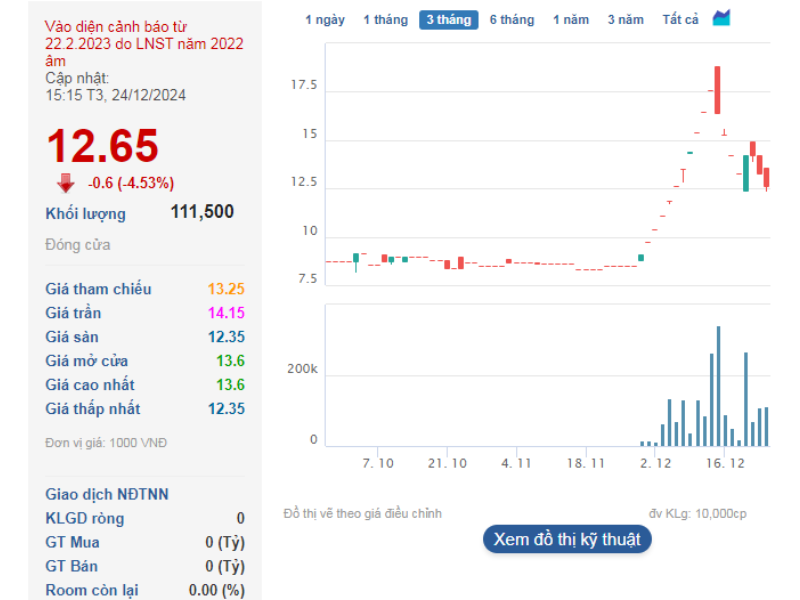Click the Khối lượng value 111,500
800x600 pixels.
click(x=202, y=212)
